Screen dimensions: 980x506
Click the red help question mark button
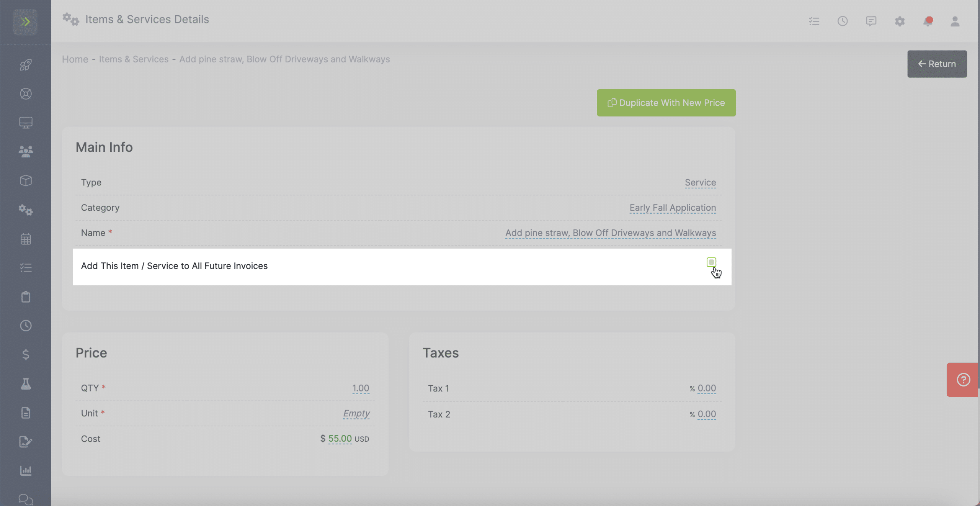pyautogui.click(x=963, y=380)
